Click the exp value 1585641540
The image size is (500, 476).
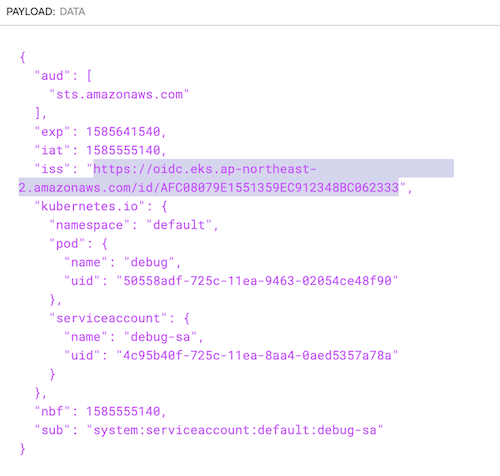[123, 132]
